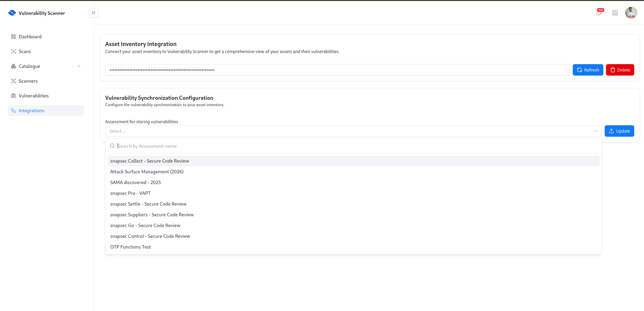The height and width of the screenshot is (311, 644).
Task: Toggle the assessment Select dropdown chevron
Action: point(596,131)
